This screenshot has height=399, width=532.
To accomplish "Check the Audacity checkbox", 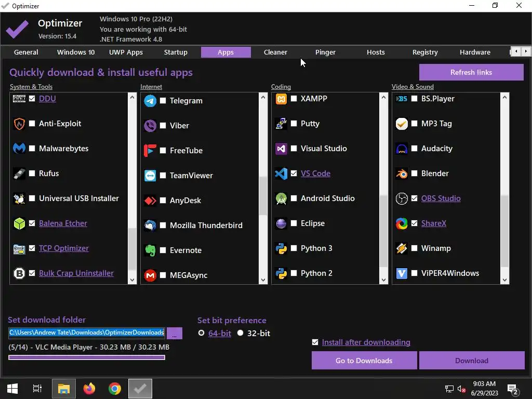I will (x=414, y=149).
